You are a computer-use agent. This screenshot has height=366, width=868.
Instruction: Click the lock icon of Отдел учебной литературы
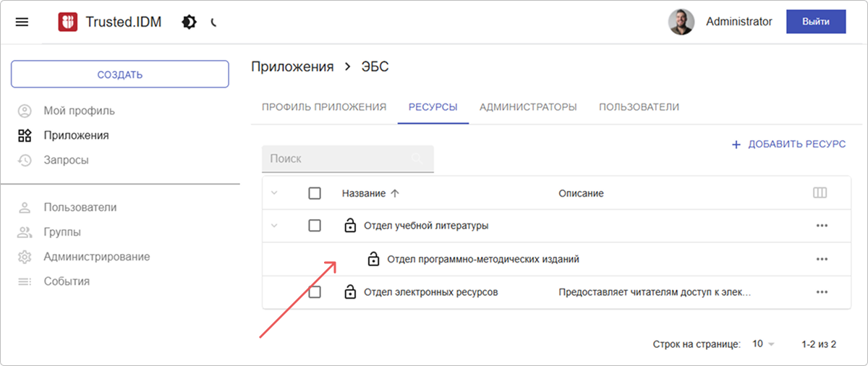pos(350,225)
